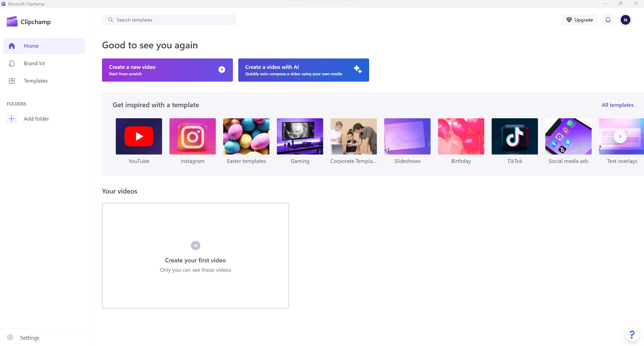Open YouTube template category
644x346 pixels.
(139, 136)
